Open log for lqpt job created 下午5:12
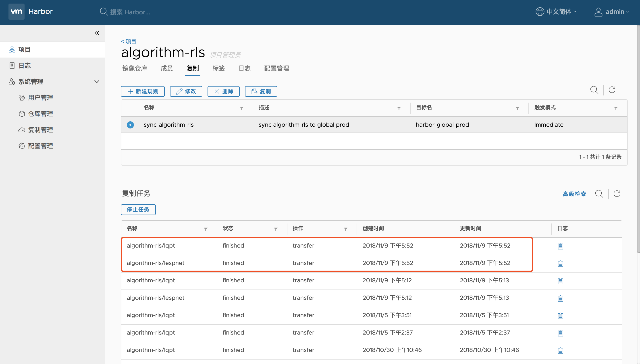Viewport: 640px width, 364px height. pos(560,281)
